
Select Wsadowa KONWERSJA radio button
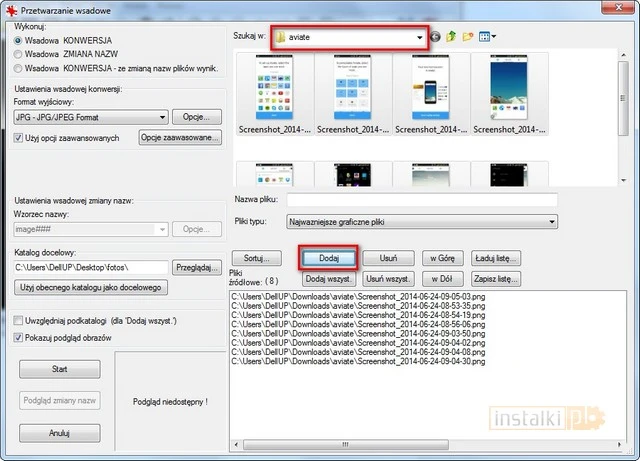coord(19,40)
